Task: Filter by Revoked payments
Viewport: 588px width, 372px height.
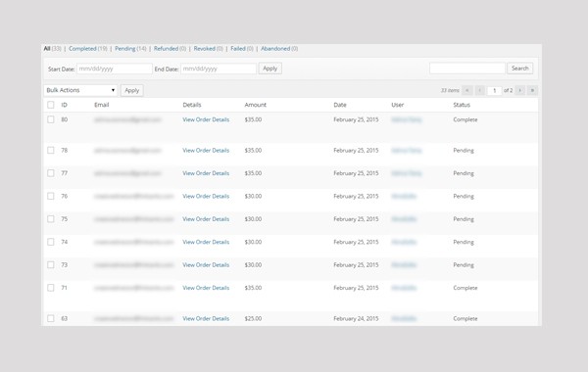Action: pyautogui.click(x=205, y=49)
